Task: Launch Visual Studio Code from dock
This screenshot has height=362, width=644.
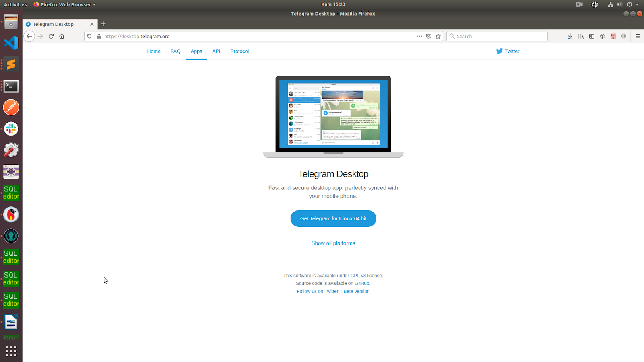Action: pos(11,43)
